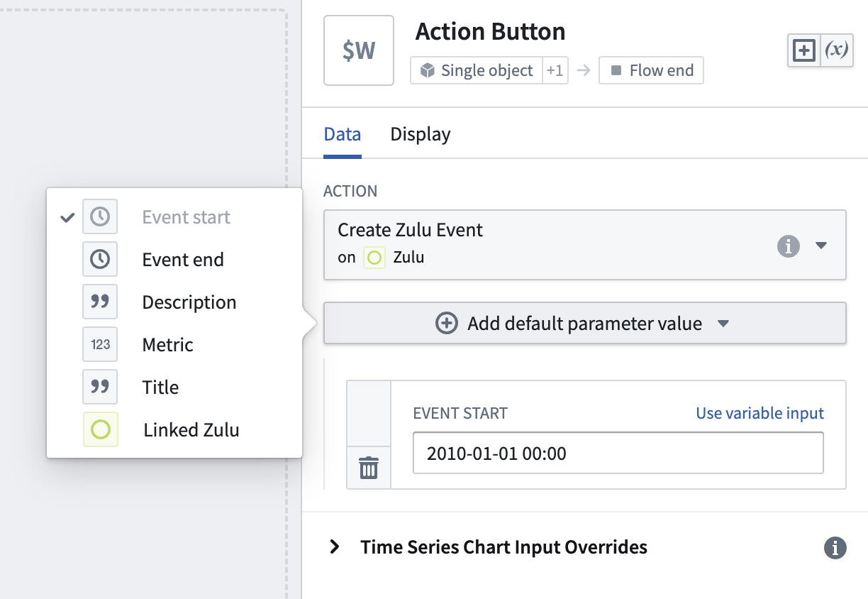This screenshot has height=599, width=868.
Task: Switch to the Display tab
Action: pos(421,134)
